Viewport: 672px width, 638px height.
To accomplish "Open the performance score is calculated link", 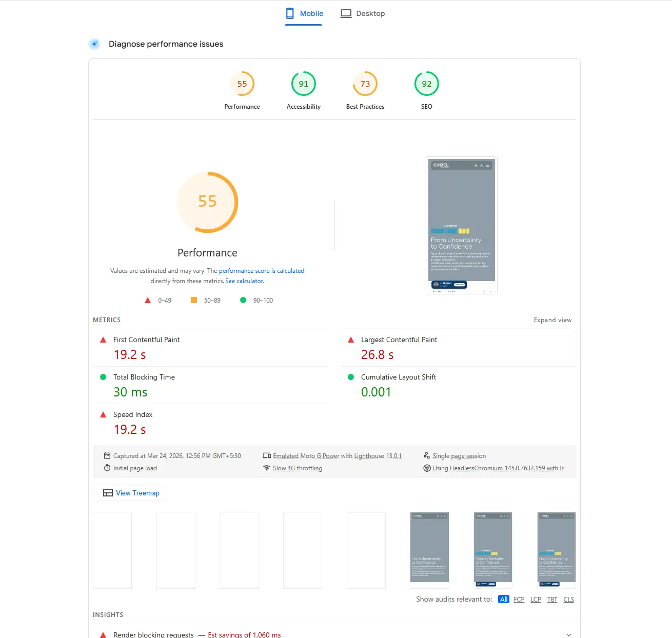I will (261, 271).
